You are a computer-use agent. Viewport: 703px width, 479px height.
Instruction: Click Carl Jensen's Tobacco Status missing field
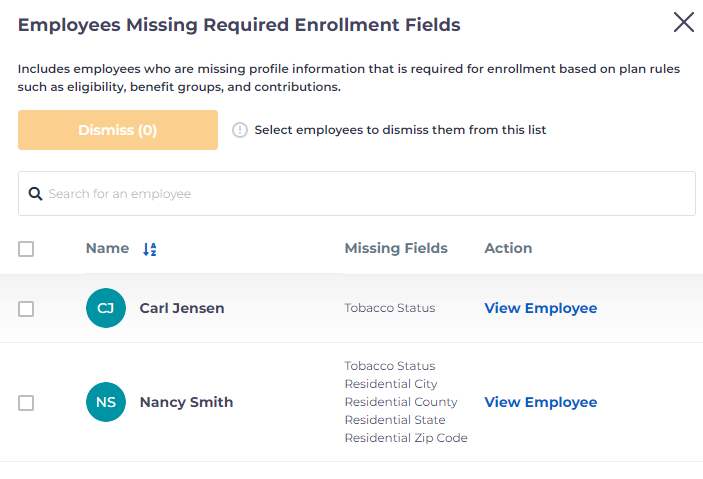(390, 308)
